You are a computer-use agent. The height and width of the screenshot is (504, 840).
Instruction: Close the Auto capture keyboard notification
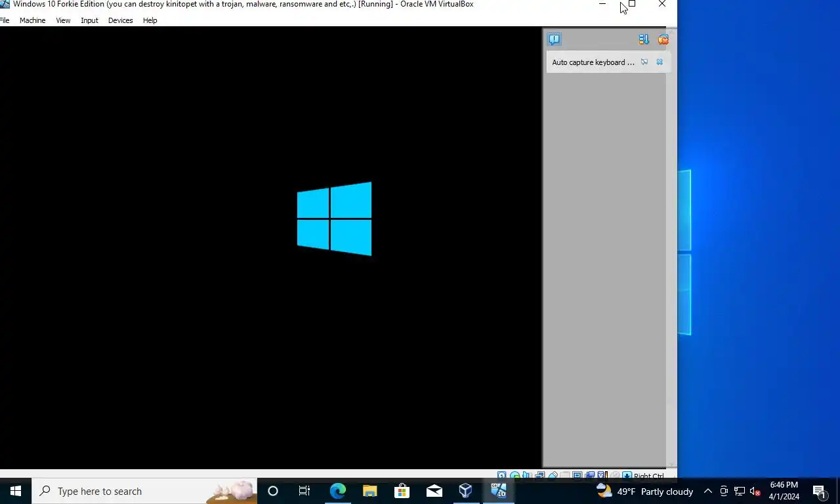[x=660, y=62]
